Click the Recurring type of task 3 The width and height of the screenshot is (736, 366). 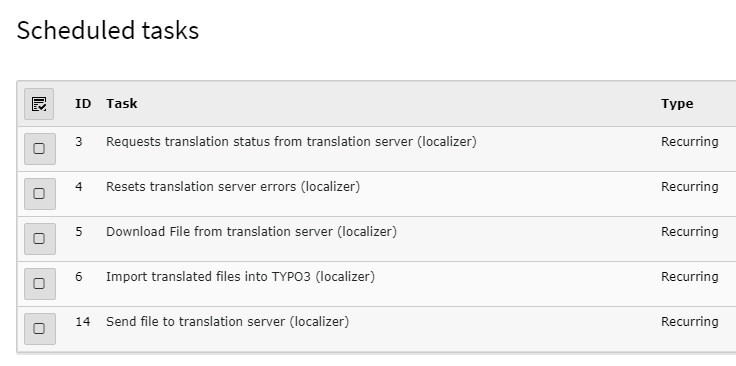pos(690,142)
